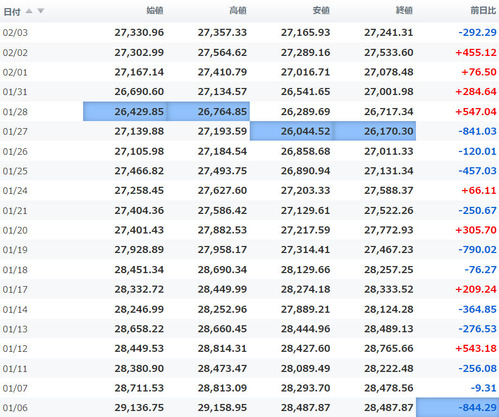499x417 pixels.
Task: Select opening value 26,690.60
Action: coord(139,91)
